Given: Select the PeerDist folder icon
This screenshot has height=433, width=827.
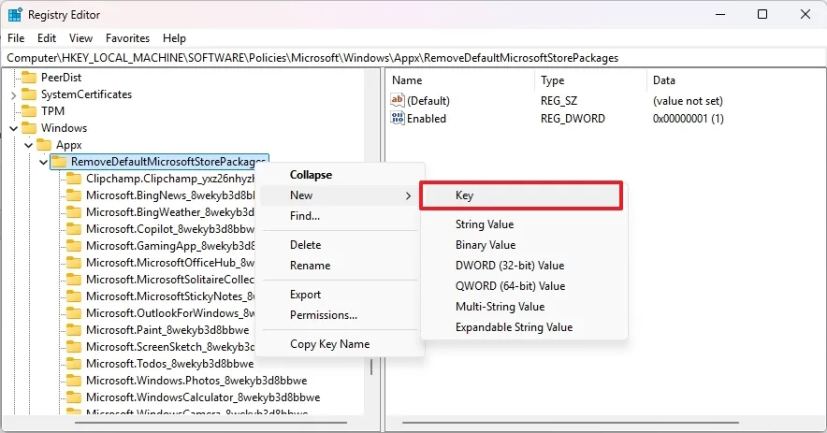Looking at the screenshot, I should coord(28,77).
